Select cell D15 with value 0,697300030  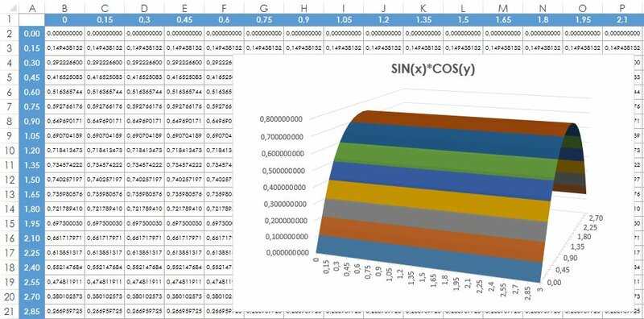145,224
